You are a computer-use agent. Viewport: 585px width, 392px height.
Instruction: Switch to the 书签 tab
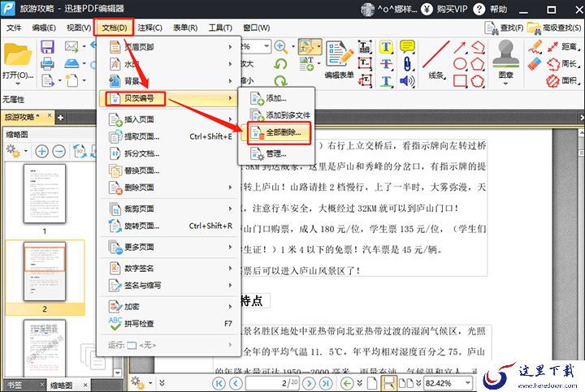15,385
